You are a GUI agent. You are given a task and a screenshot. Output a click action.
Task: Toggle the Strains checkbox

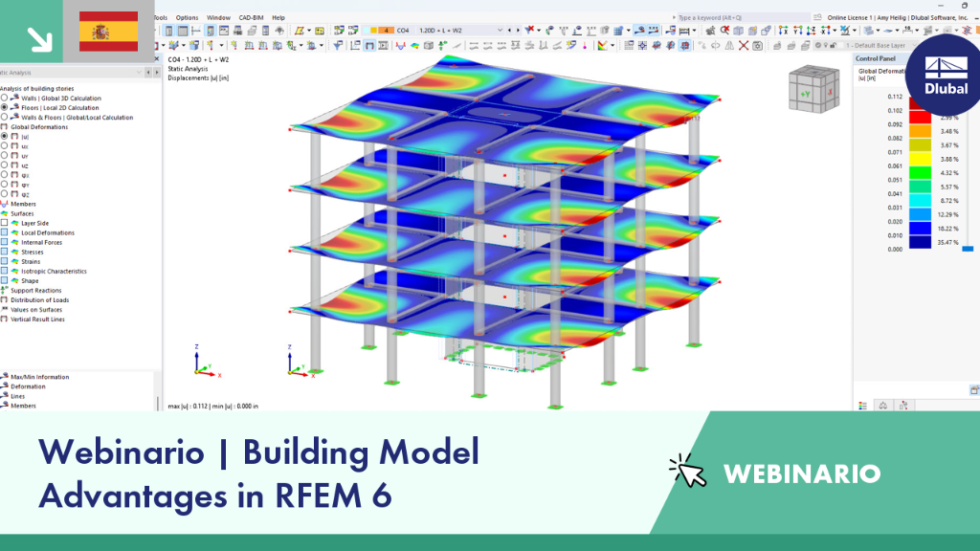click(5, 262)
